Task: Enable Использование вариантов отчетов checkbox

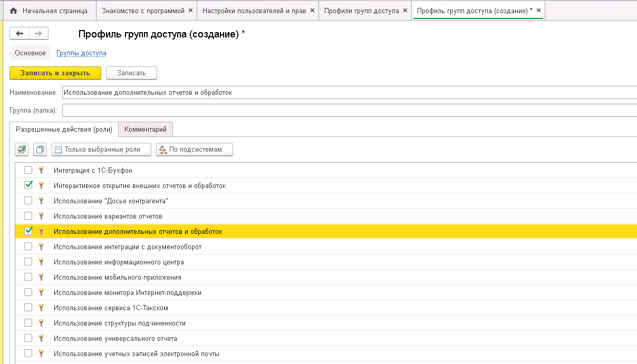Action: [28, 216]
